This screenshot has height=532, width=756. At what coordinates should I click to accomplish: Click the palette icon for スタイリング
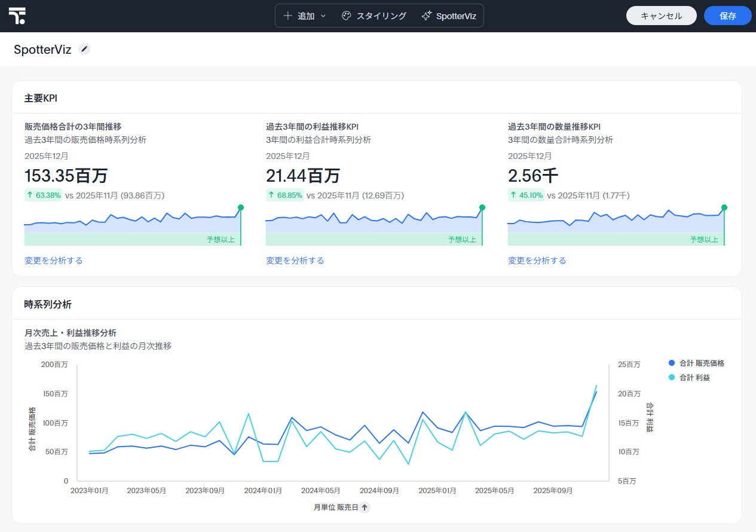(x=346, y=16)
